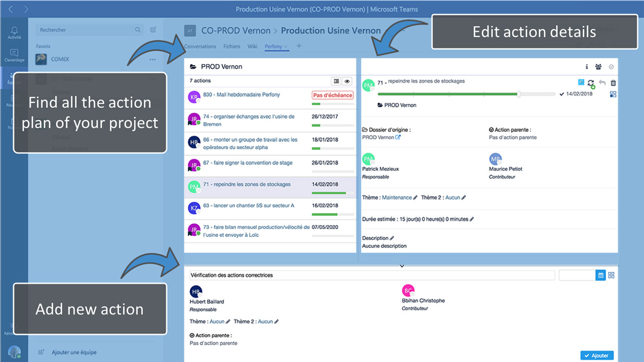Click the progress slider handle of action 71
Image resolution: width=644 pixels, height=362 pixels.
519,94
